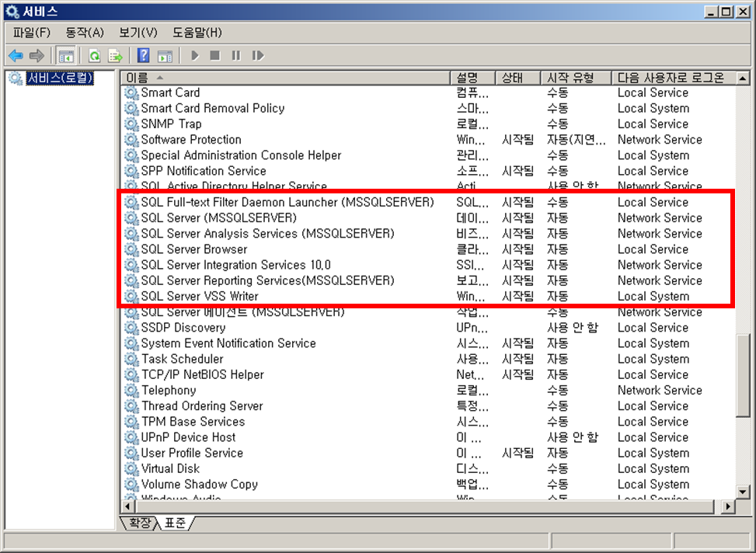Open the 도움말(H) menu
This screenshot has width=756, height=553.
(197, 33)
